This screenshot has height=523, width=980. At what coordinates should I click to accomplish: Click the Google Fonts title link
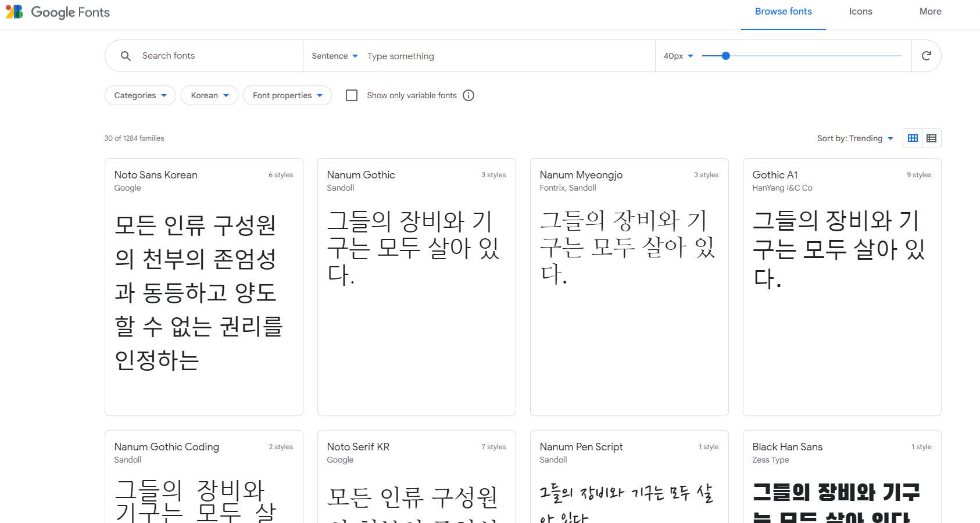click(70, 12)
